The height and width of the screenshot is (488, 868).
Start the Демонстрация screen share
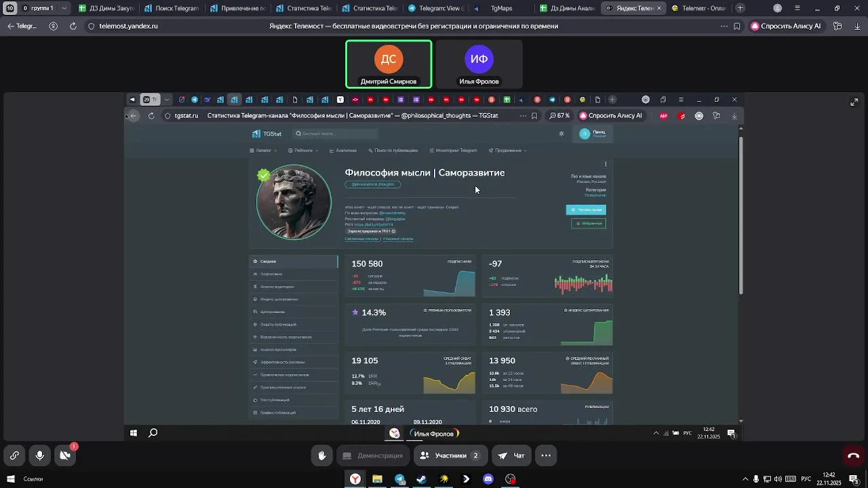(373, 455)
